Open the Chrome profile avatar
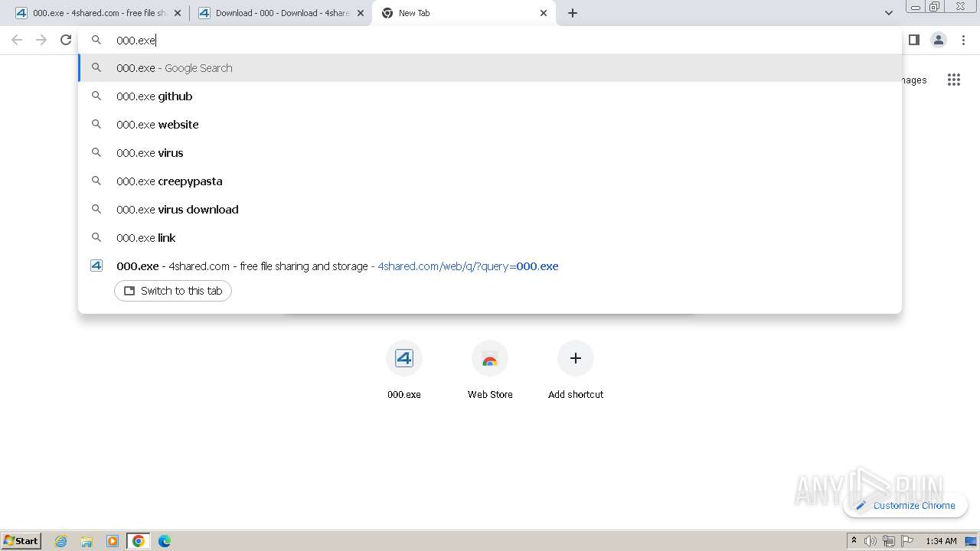980x551 pixels. [939, 40]
